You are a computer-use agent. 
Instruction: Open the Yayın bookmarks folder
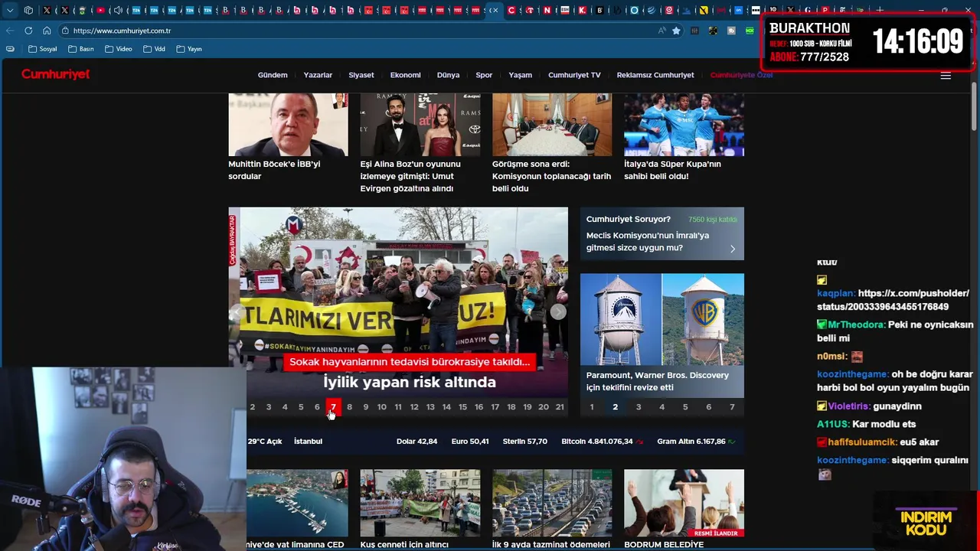[189, 49]
